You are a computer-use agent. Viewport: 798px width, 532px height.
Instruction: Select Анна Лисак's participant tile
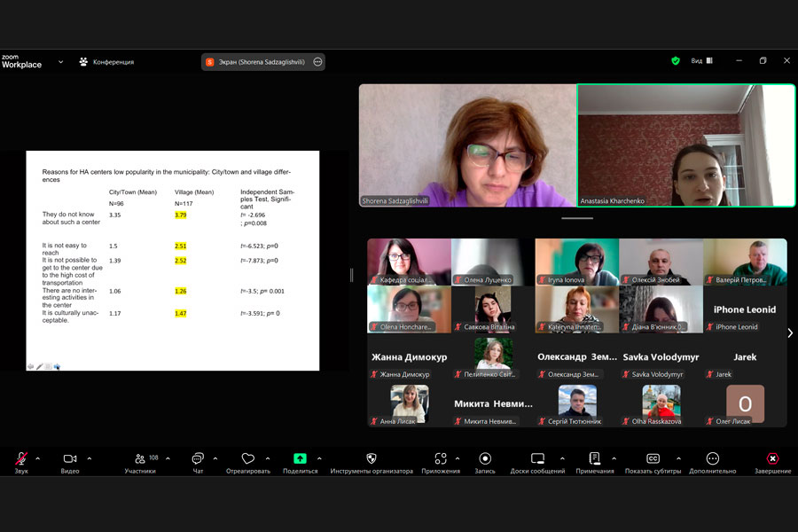point(409,403)
